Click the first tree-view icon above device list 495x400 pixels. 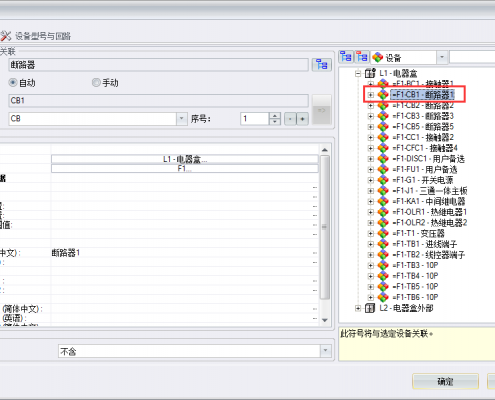pos(346,57)
